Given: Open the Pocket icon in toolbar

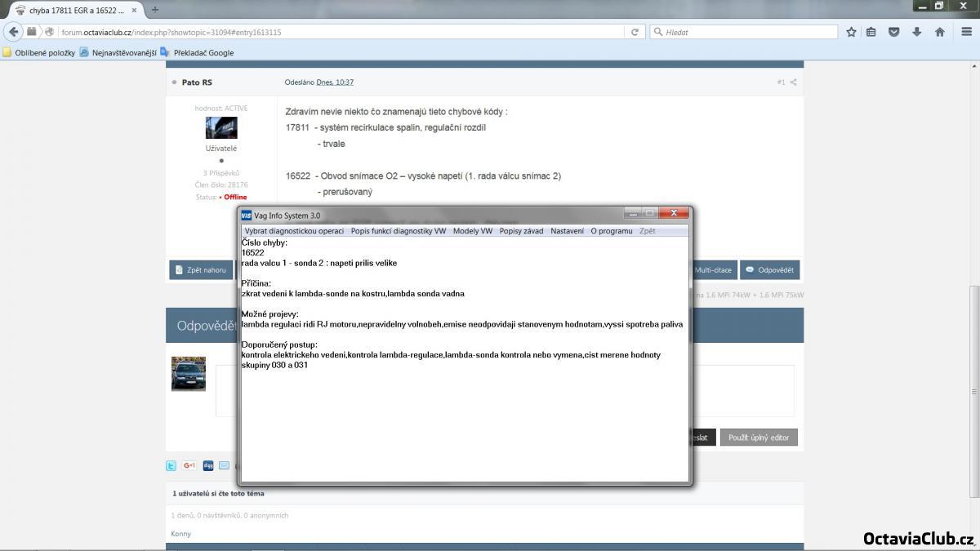Looking at the screenshot, I should click(893, 32).
